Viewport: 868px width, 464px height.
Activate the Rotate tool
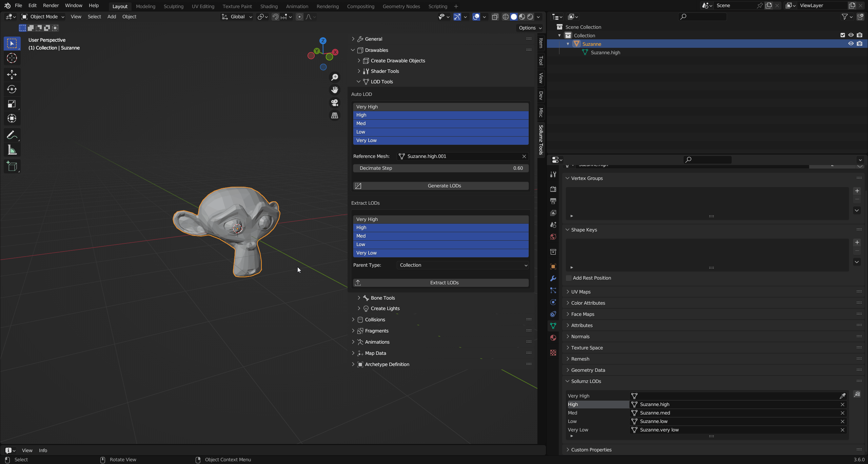pyautogui.click(x=12, y=89)
